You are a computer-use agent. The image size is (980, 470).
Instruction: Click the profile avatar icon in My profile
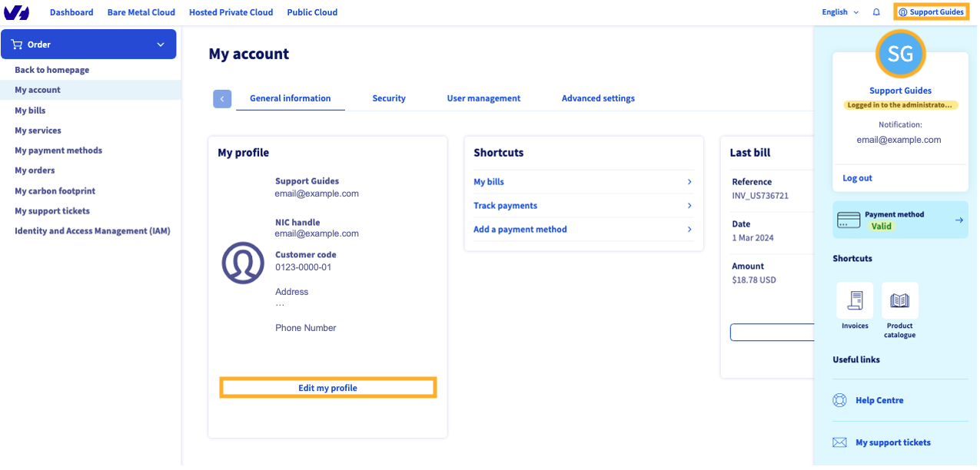click(x=243, y=263)
